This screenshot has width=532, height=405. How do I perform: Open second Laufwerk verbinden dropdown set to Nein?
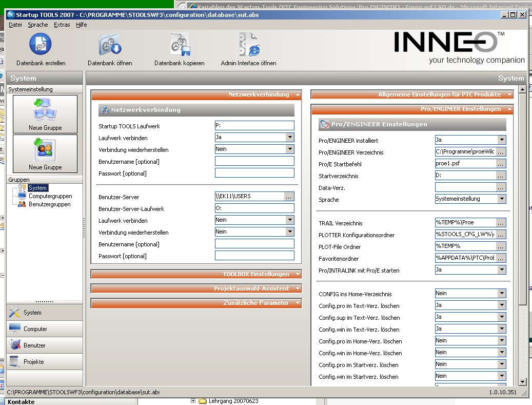coord(289,220)
